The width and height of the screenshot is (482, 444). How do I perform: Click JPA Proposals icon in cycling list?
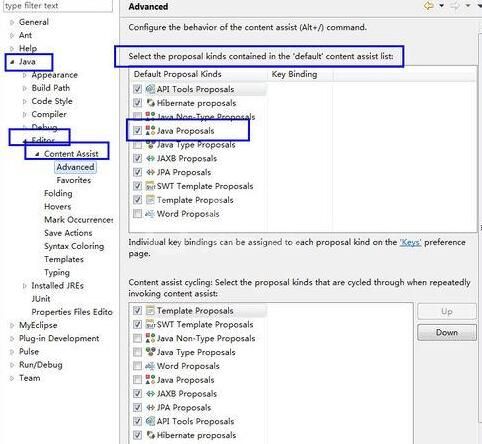[x=150, y=407]
